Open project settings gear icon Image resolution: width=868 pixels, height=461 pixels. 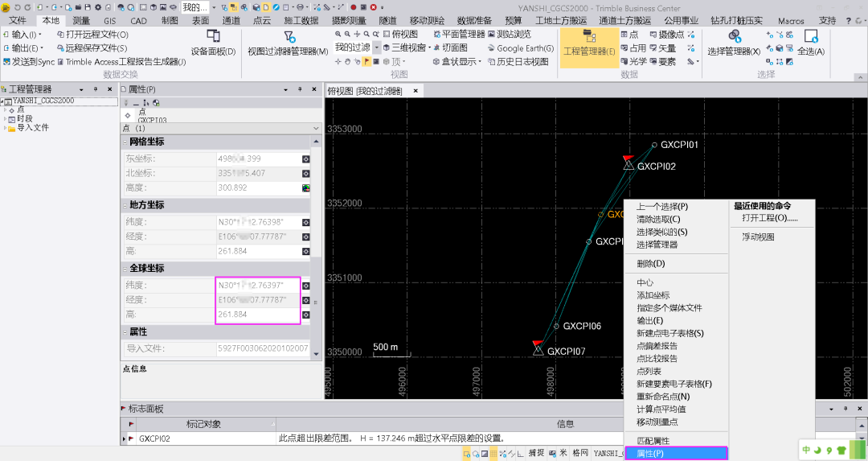click(97, 7)
